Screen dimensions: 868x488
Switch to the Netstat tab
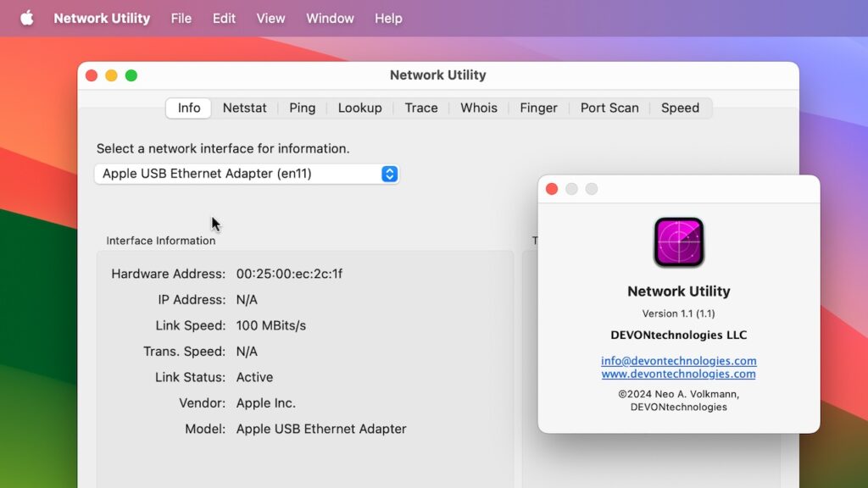tap(245, 108)
